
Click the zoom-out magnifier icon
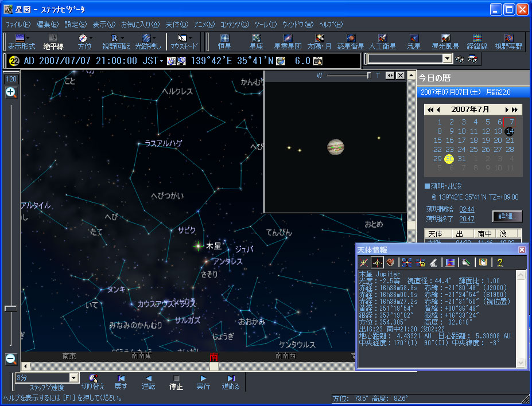11,359
